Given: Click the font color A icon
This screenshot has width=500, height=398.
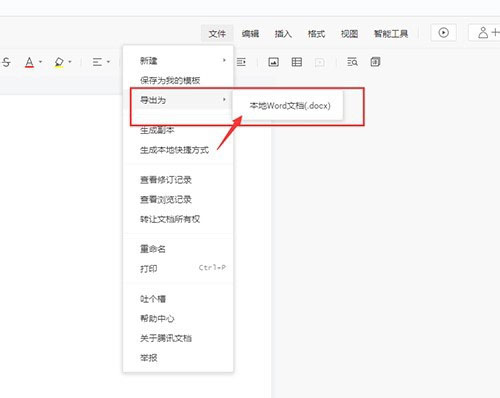Looking at the screenshot, I should pos(29,62).
